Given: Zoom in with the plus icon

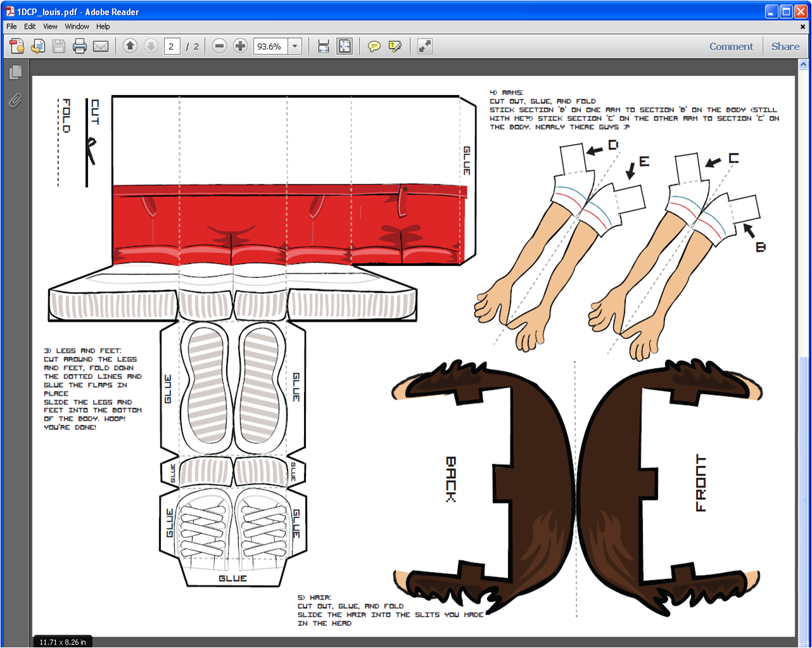Looking at the screenshot, I should coord(240,46).
